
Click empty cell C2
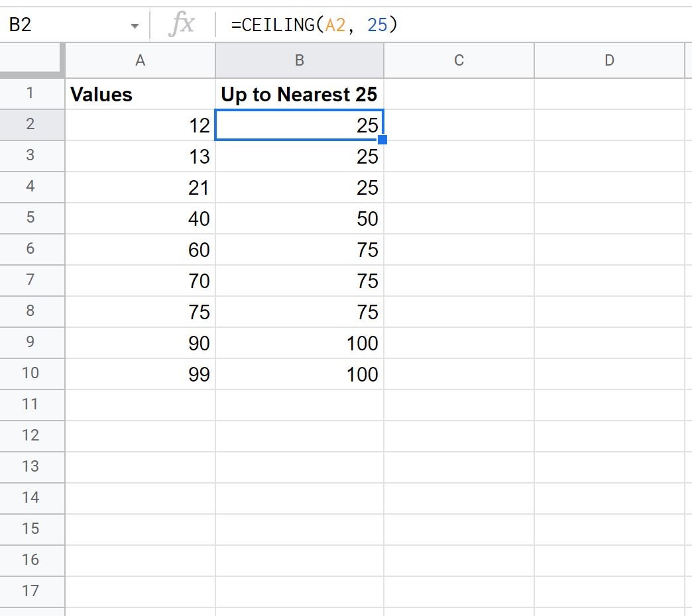pyautogui.click(x=459, y=125)
